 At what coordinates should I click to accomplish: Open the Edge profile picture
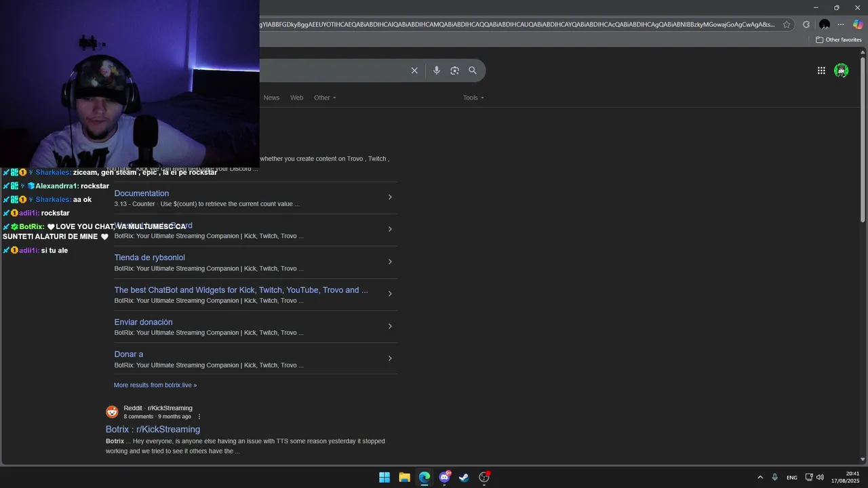point(825,24)
